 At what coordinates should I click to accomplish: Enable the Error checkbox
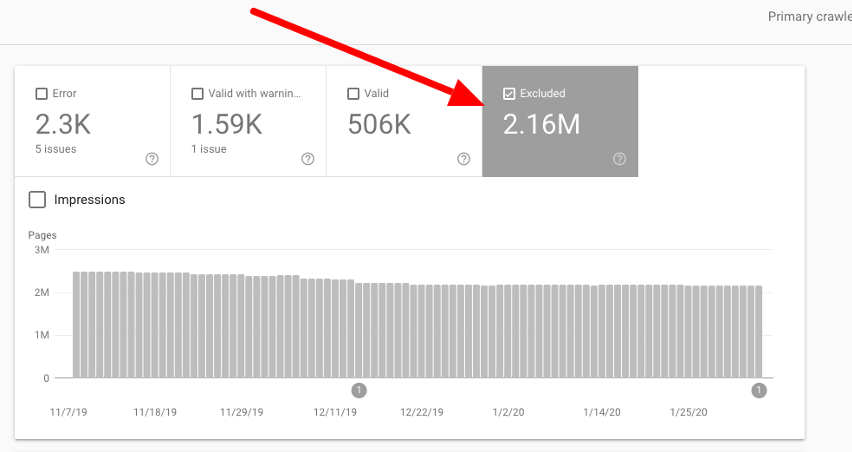(41, 94)
